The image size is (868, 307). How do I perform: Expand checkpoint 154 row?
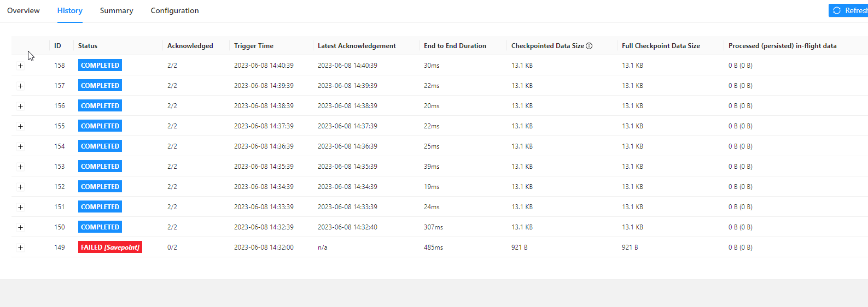20,147
